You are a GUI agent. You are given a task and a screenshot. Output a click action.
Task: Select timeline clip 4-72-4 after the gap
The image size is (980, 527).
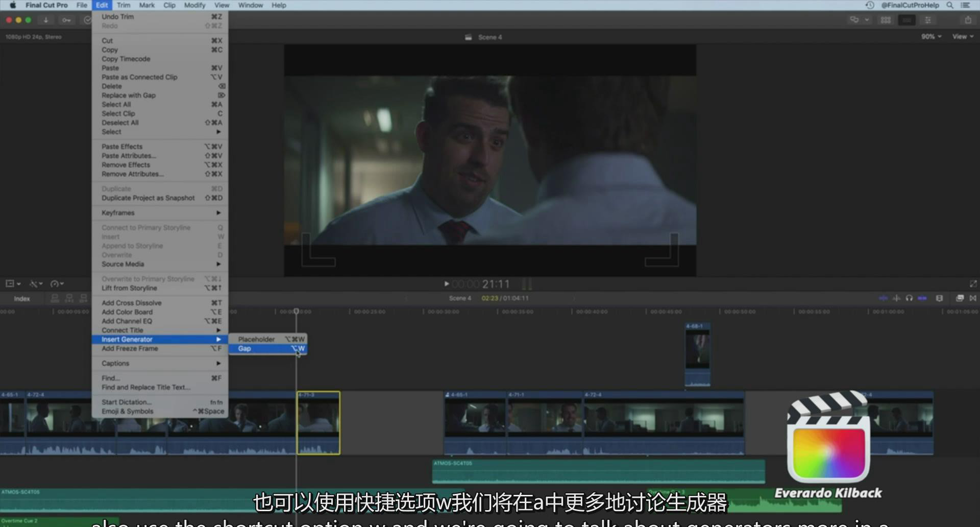tap(664, 423)
